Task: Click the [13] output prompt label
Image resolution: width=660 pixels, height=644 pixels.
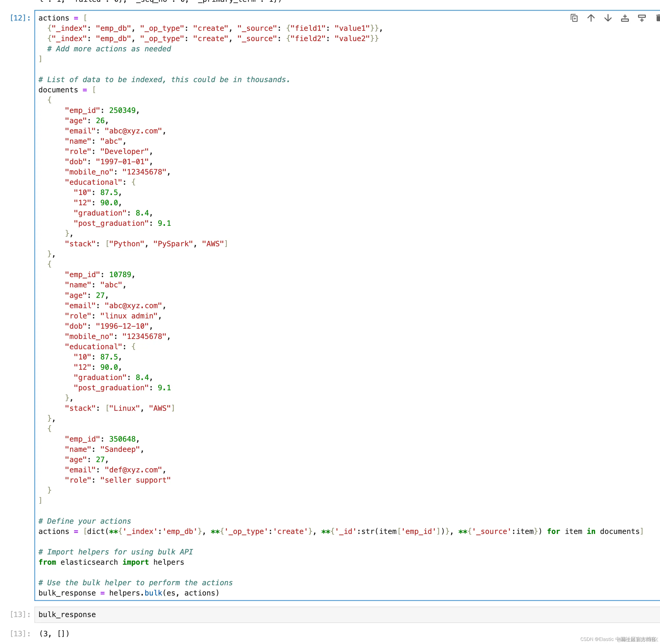Action: click(20, 633)
